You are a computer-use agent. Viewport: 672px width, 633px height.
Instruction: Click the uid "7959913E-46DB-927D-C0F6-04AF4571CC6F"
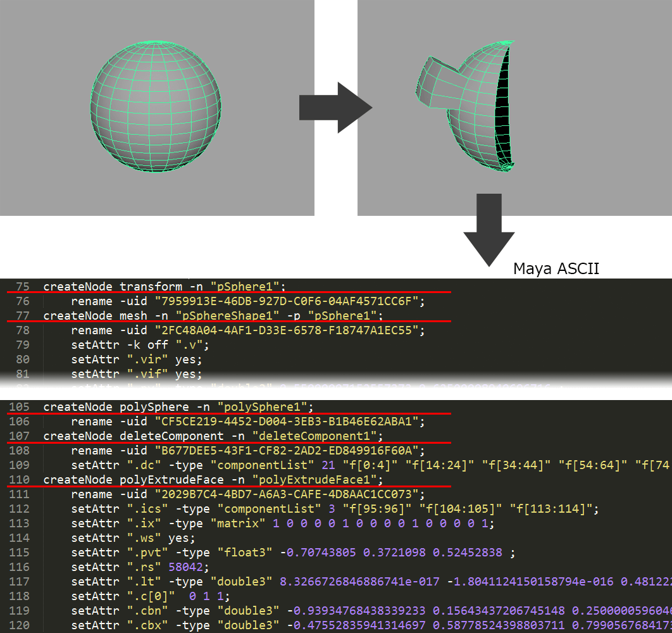tap(286, 301)
